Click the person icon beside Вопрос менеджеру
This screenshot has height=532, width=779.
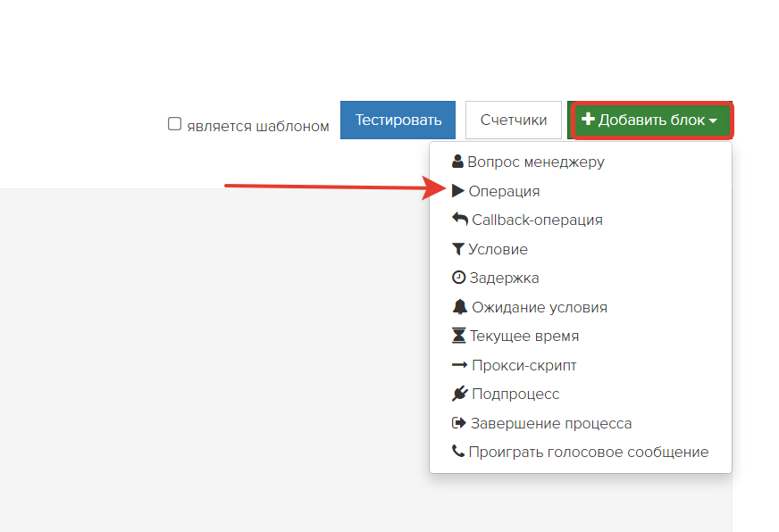click(x=457, y=162)
